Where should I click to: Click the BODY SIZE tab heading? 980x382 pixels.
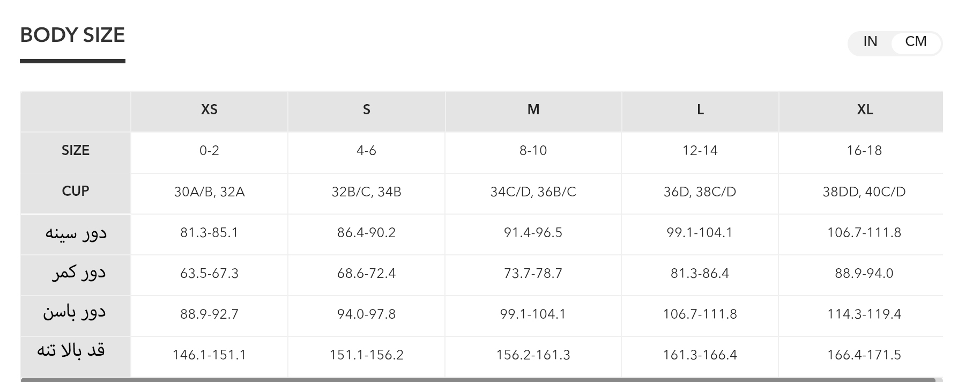point(72,35)
